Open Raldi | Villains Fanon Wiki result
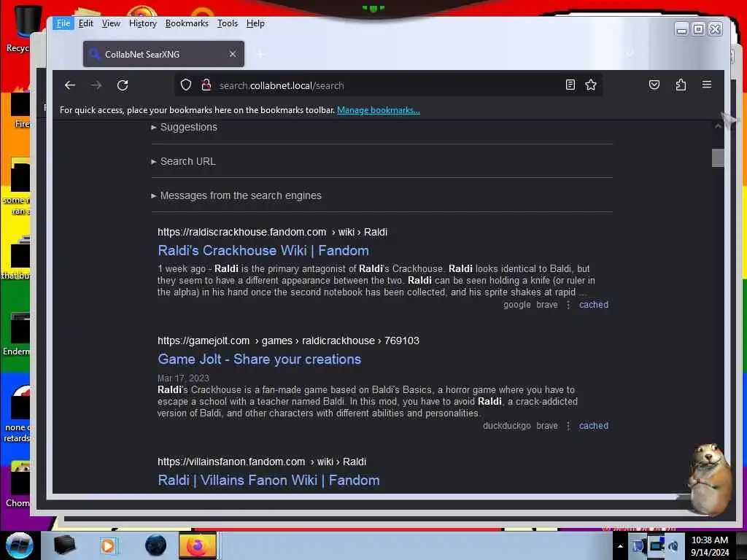The width and height of the screenshot is (747, 560). pyautogui.click(x=268, y=480)
